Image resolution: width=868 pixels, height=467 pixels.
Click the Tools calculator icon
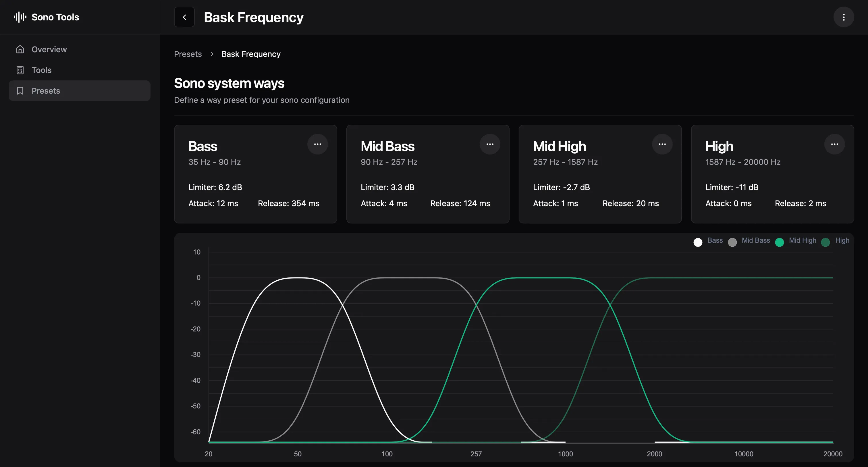(20, 70)
